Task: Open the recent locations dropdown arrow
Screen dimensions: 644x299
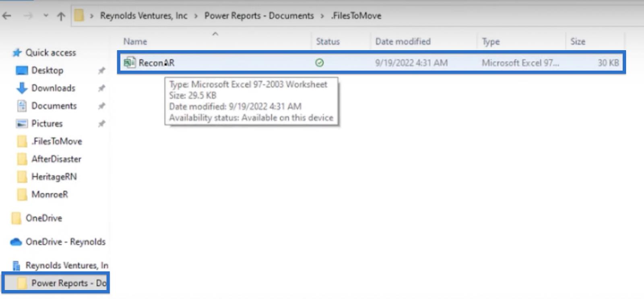Action: 46,16
